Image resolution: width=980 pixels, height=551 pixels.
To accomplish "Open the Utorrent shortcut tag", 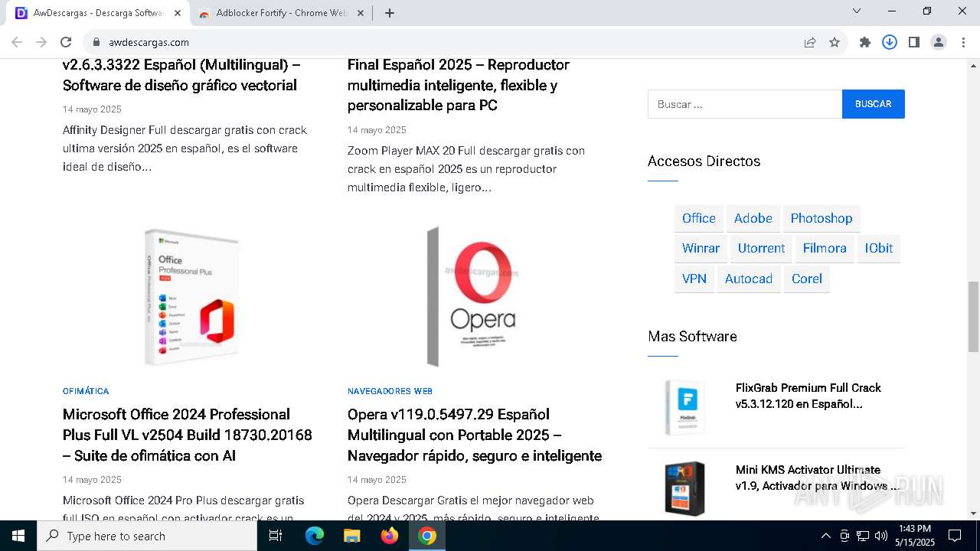I will pos(761,248).
